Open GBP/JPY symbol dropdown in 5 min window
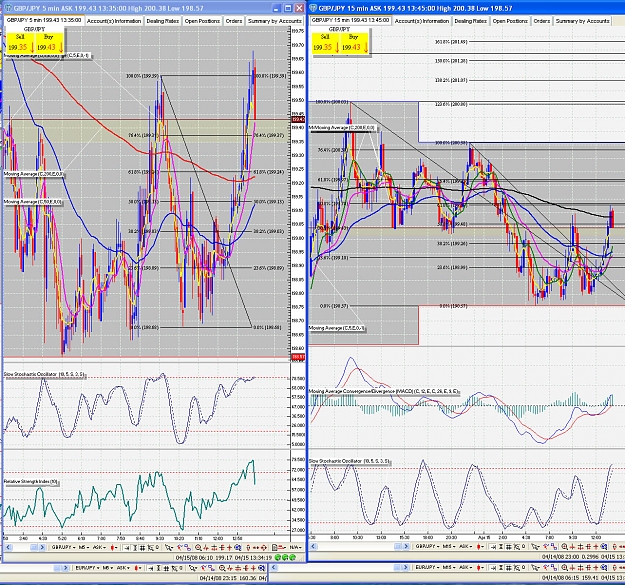625x585 pixels. 63,548
